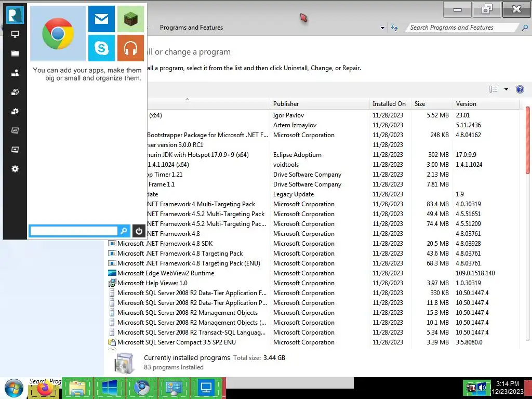The image size is (532, 399).
Task: Click the Windows Start orb
Action: pos(14,389)
